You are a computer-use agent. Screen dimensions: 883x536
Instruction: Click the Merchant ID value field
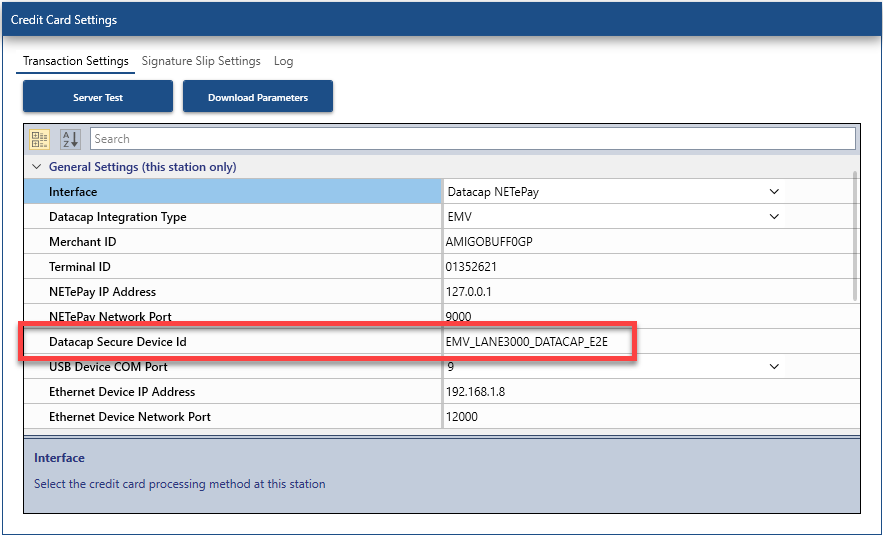[x=600, y=242]
